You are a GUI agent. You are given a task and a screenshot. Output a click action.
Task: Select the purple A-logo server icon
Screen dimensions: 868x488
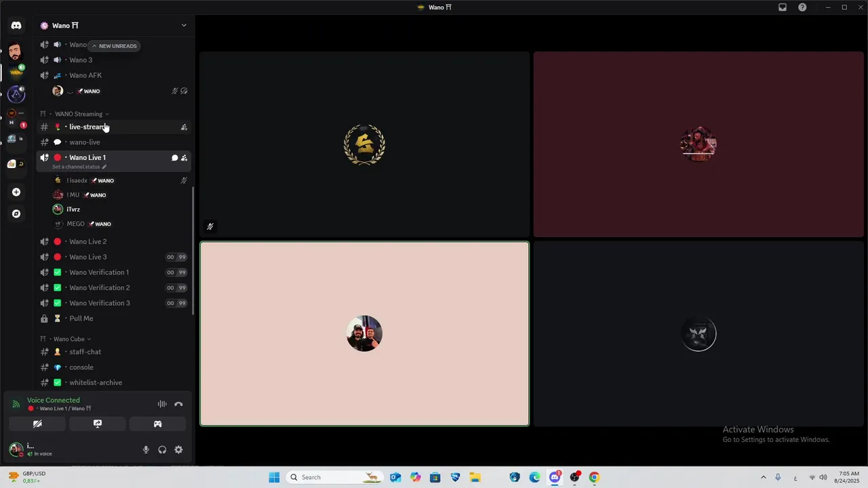click(x=16, y=94)
